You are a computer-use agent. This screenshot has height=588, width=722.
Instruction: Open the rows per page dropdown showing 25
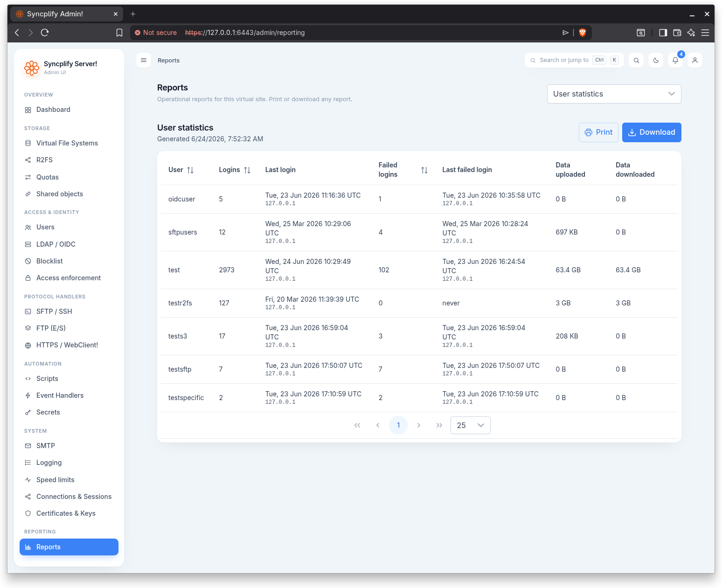(x=470, y=425)
